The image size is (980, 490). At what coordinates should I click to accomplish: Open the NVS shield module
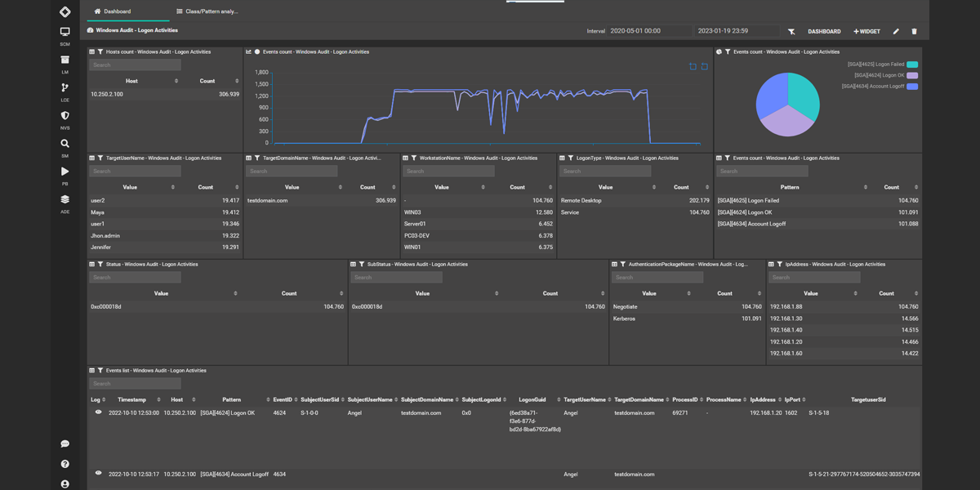pyautogui.click(x=65, y=116)
